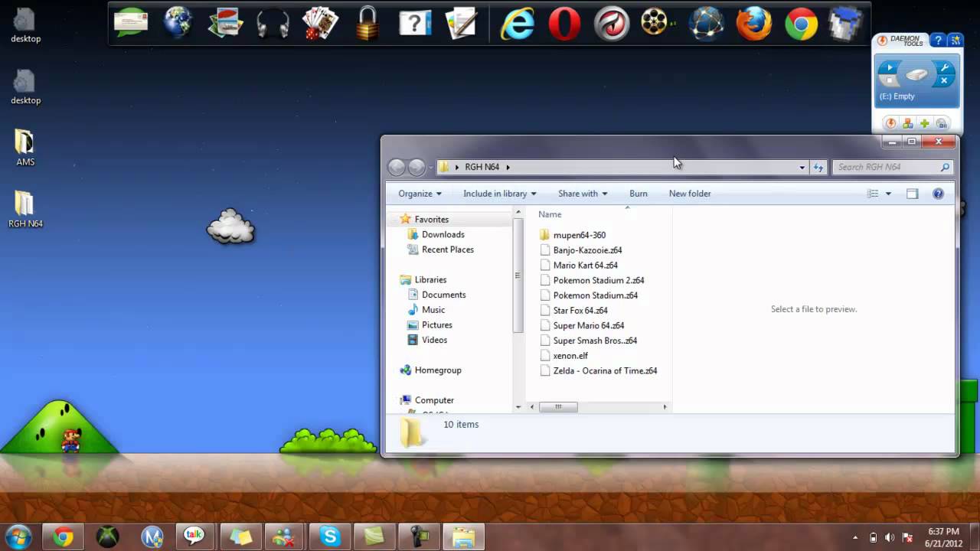
Task: Open Firefox from the top dock
Action: coord(754,24)
